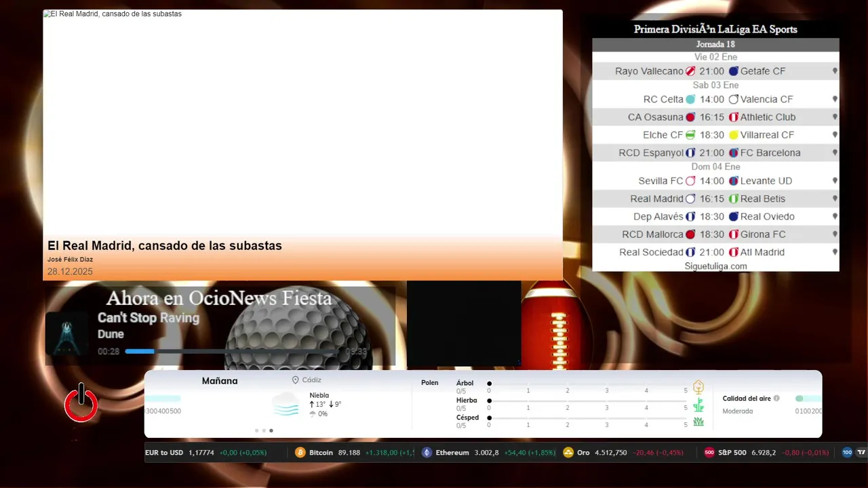The width and height of the screenshot is (868, 488).
Task: Click the Hierba grass pollen icon
Action: 698,405
